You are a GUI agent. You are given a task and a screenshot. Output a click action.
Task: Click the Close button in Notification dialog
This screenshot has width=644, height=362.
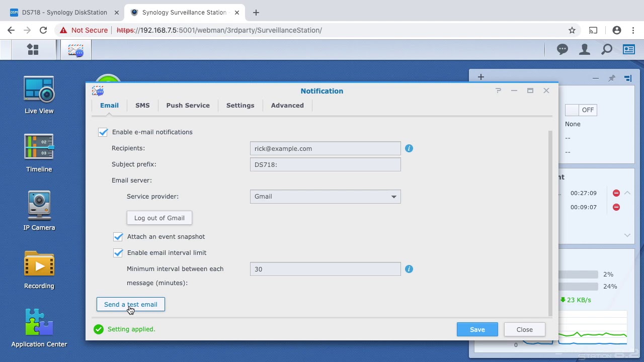point(524,329)
